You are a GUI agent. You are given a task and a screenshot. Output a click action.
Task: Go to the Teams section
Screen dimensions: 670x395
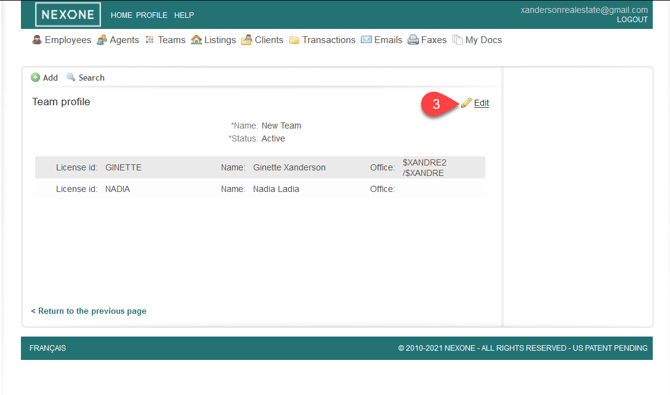tap(172, 40)
